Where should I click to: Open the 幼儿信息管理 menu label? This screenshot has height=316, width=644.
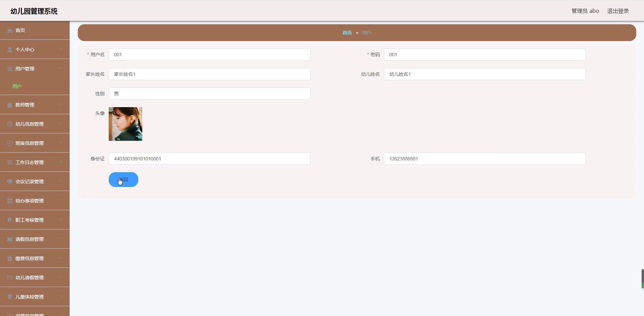coord(30,124)
